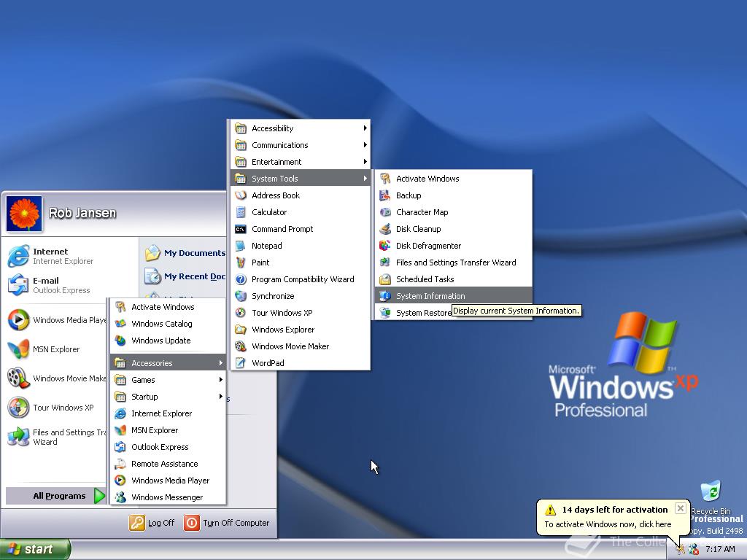The width and height of the screenshot is (747, 560).
Task: Click the System Restore icon
Action: [x=385, y=313]
